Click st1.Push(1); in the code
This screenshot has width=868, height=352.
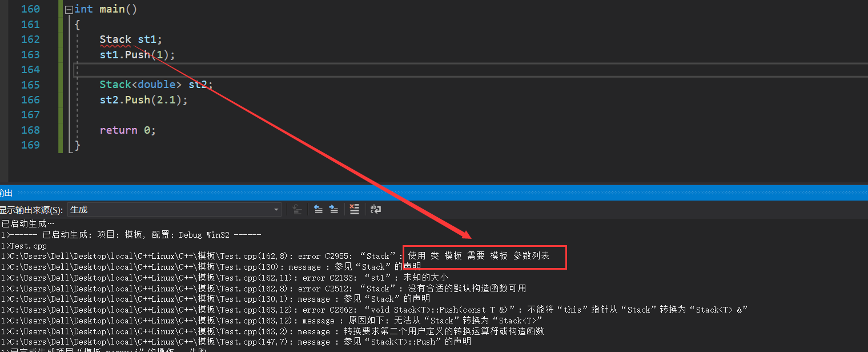click(137, 55)
